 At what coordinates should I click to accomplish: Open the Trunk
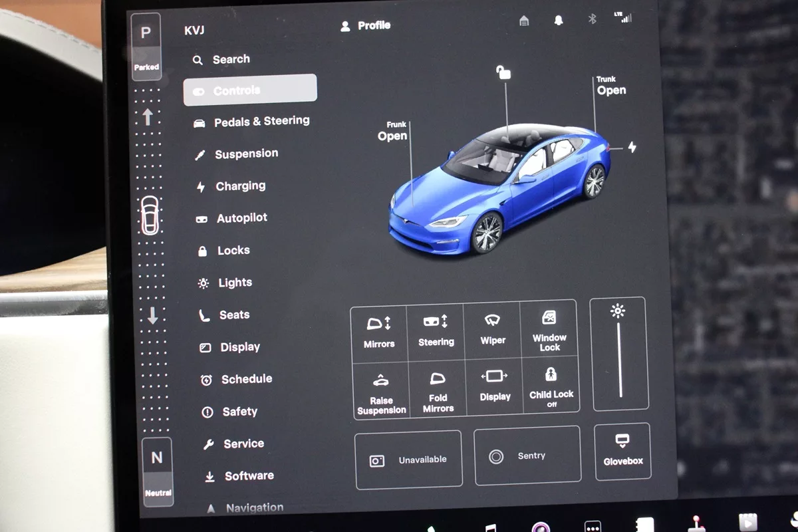(x=610, y=86)
